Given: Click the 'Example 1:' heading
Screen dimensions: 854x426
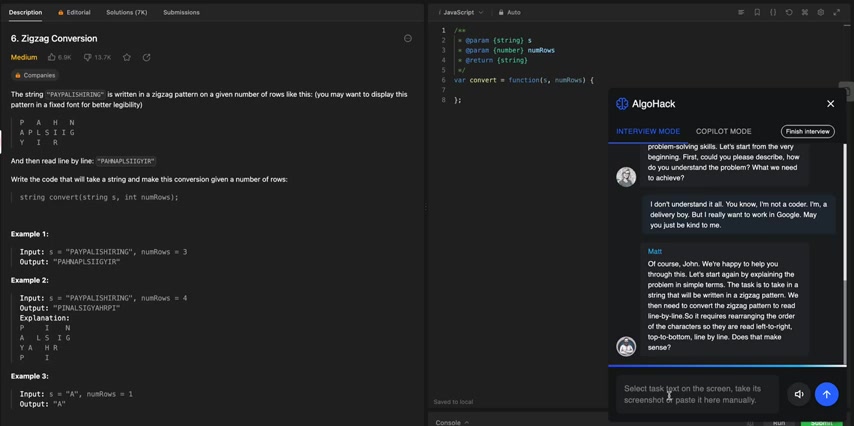Looking at the screenshot, I should pos(30,234).
